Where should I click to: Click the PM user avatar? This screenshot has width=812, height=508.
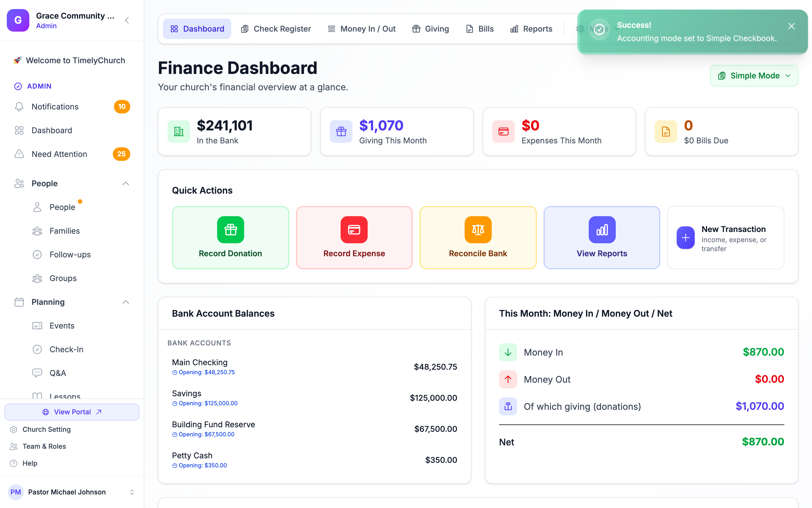tap(16, 492)
